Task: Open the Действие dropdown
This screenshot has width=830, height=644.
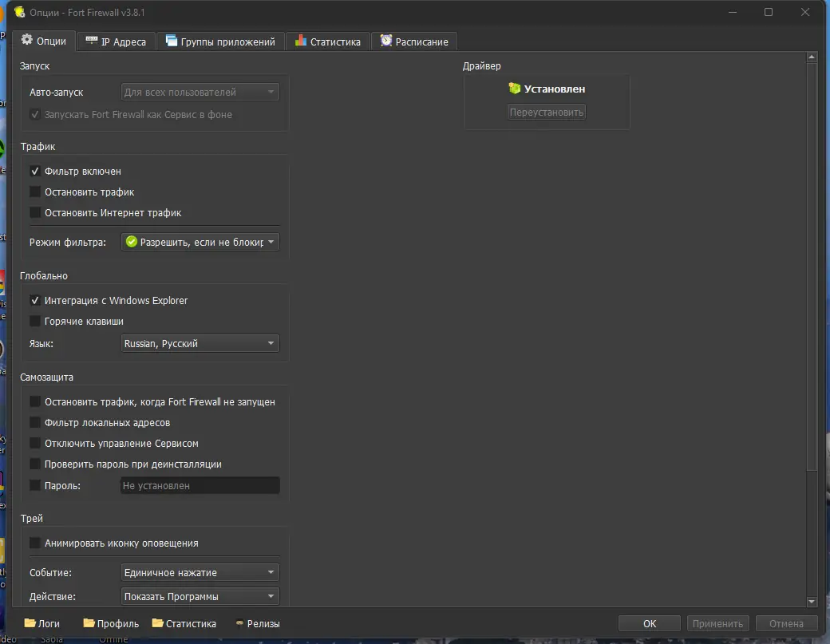Action: [200, 596]
